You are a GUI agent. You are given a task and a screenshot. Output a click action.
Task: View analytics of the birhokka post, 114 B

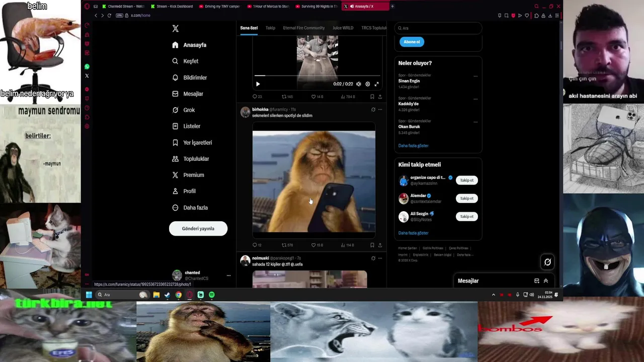pyautogui.click(x=348, y=245)
